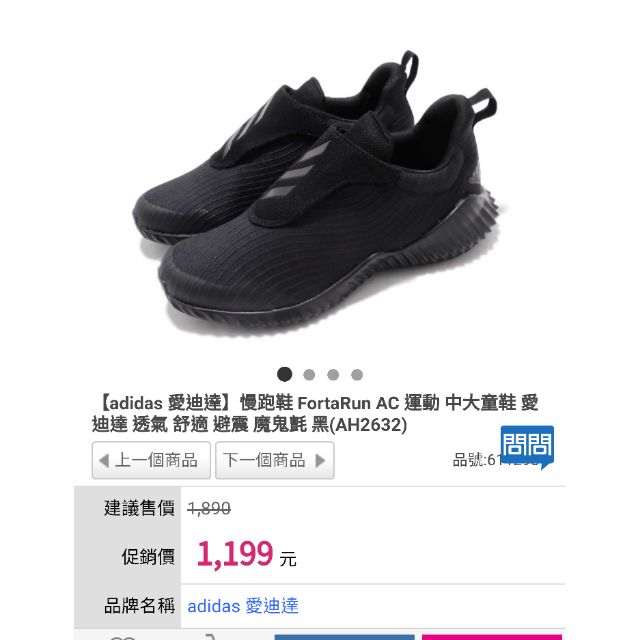
Task: Click the 1,199 元 promotional price
Action: pyautogui.click(x=247, y=555)
